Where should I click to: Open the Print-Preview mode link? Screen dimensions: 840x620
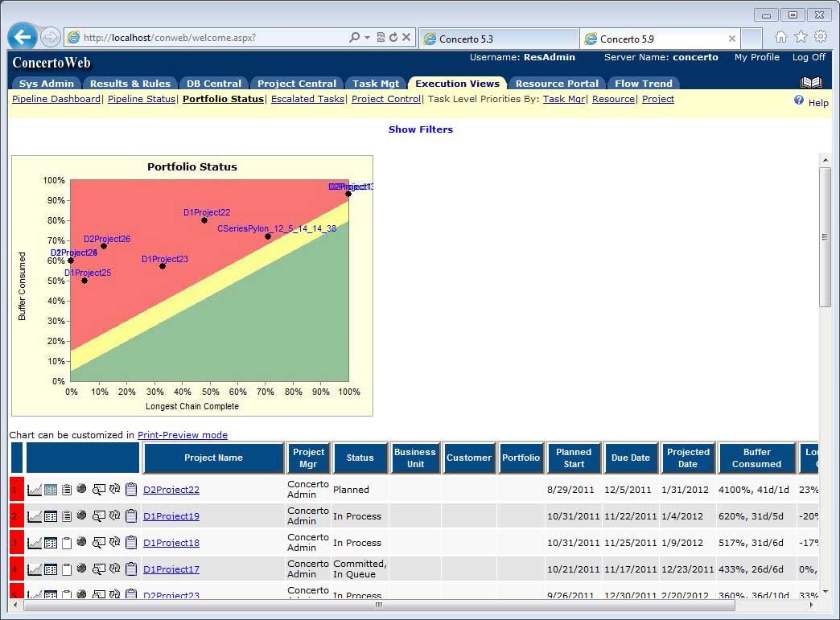pyautogui.click(x=183, y=435)
